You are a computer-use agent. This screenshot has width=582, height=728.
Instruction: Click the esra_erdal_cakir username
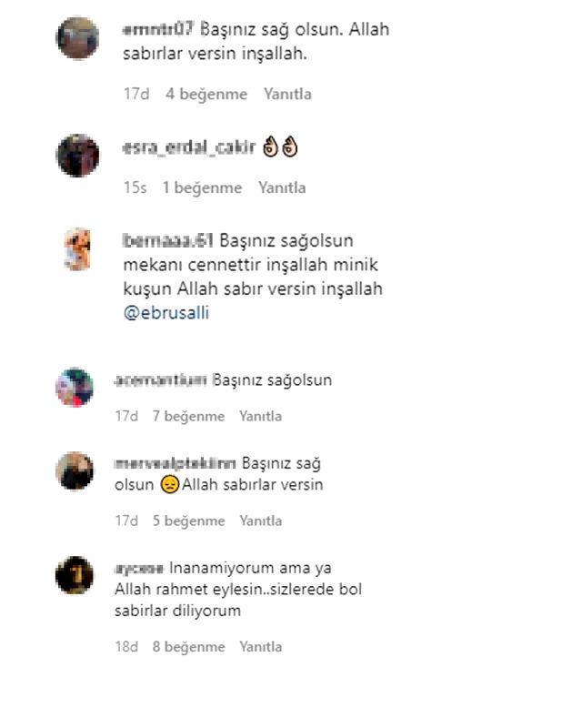[x=189, y=147]
